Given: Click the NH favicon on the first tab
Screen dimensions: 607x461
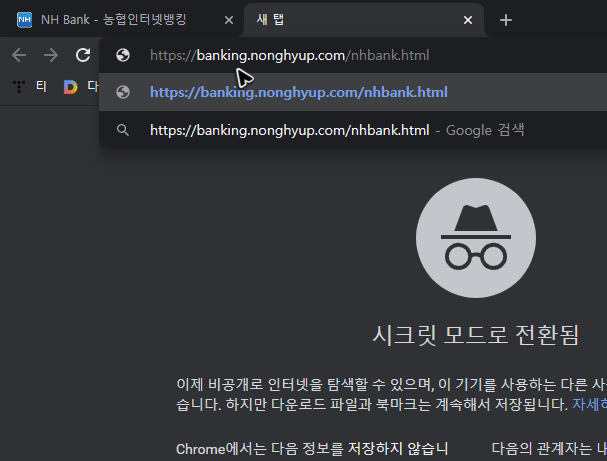Looking at the screenshot, I should pos(24,20).
